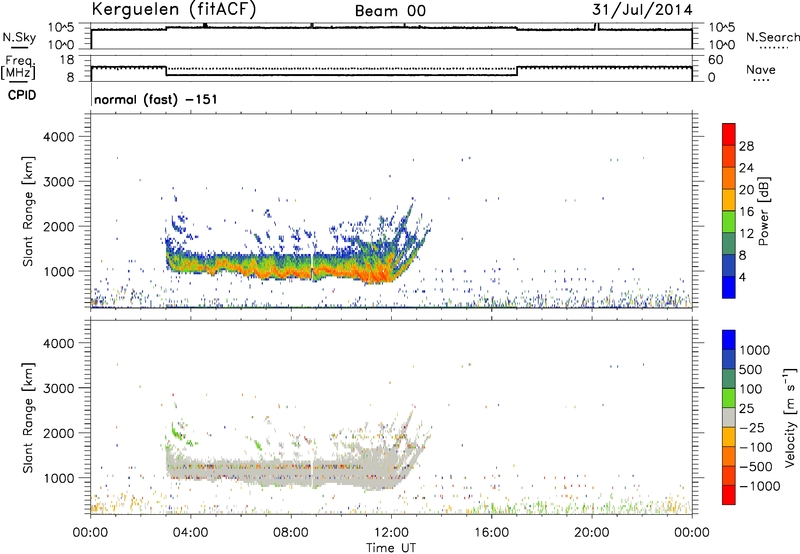Click the 'Velocity [m s-1]' colorbar title

(790, 417)
